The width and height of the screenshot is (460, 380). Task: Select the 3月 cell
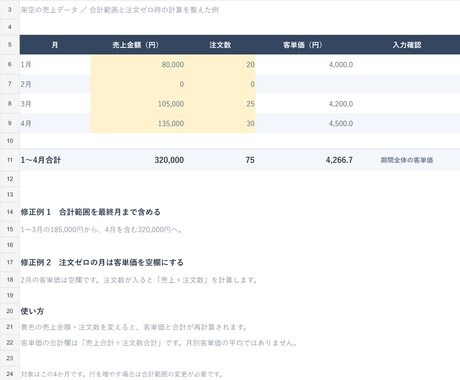point(55,104)
